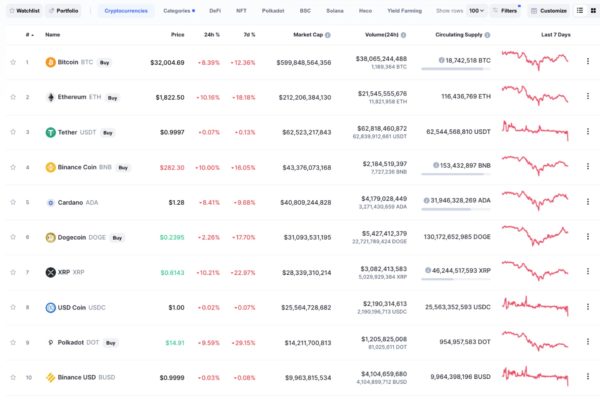600x400 pixels.
Task: Open more options for Bitcoin row
Action: (588, 61)
